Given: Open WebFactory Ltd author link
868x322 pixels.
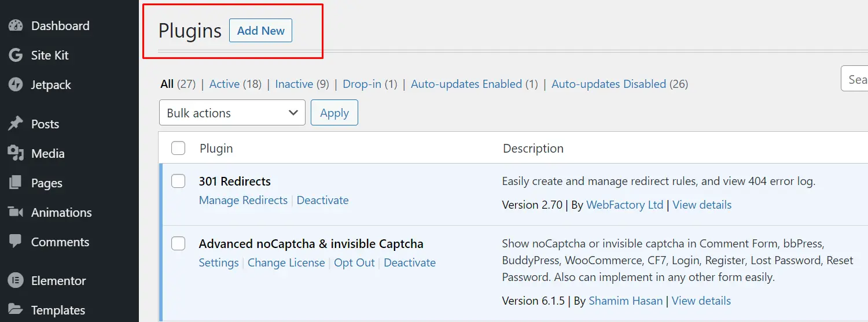Looking at the screenshot, I should (x=625, y=205).
